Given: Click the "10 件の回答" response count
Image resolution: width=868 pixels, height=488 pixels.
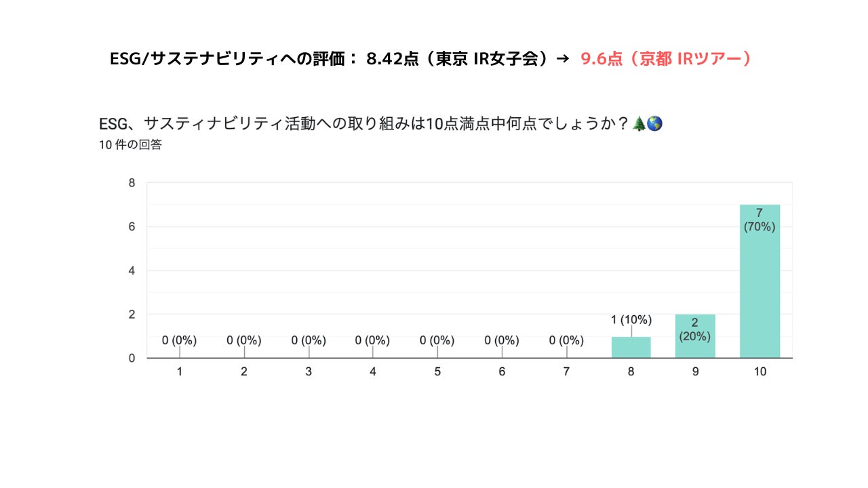Looking at the screenshot, I should [x=130, y=145].
